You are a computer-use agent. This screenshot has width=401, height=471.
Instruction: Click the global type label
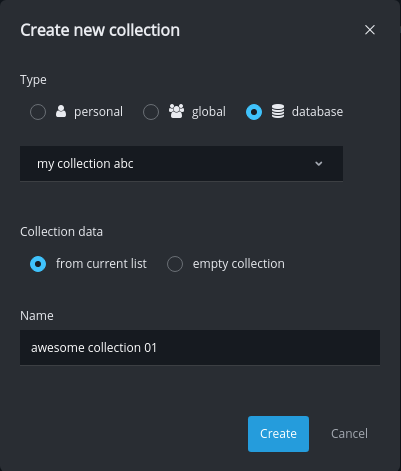click(x=209, y=112)
